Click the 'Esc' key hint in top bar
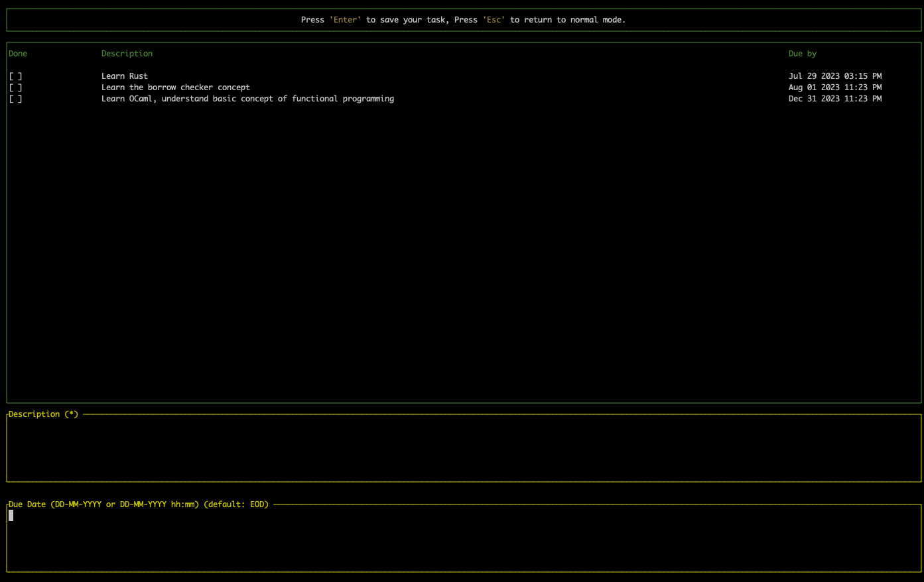The height and width of the screenshot is (582, 924). [494, 20]
